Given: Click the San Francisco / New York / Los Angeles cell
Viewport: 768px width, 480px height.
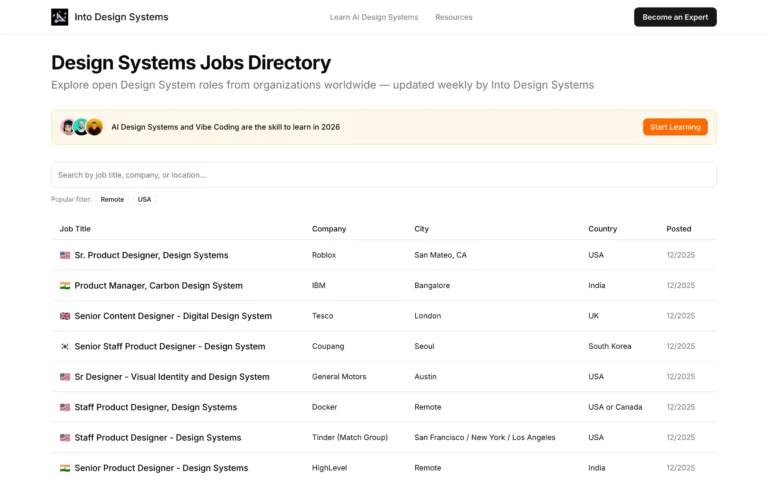Looking at the screenshot, I should tap(485, 437).
